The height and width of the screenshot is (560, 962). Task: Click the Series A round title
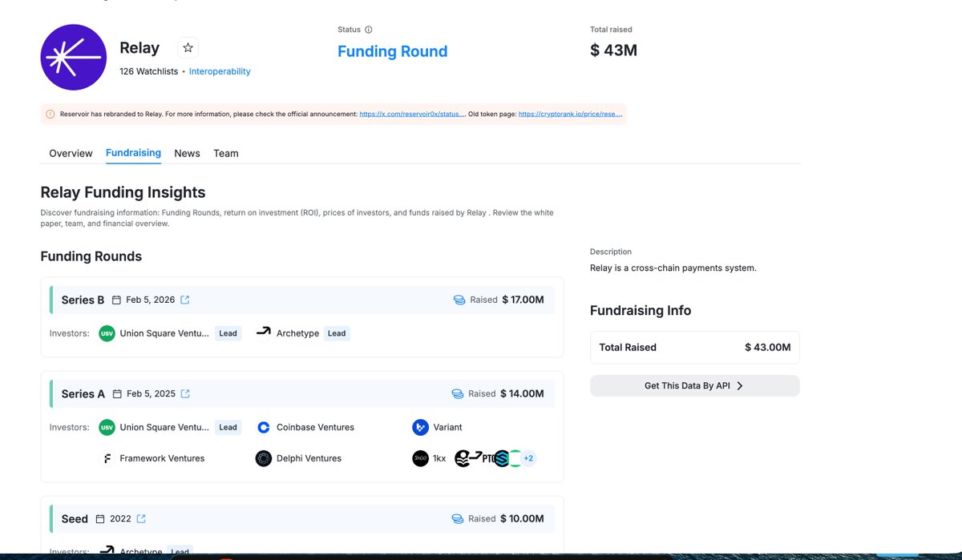point(83,394)
